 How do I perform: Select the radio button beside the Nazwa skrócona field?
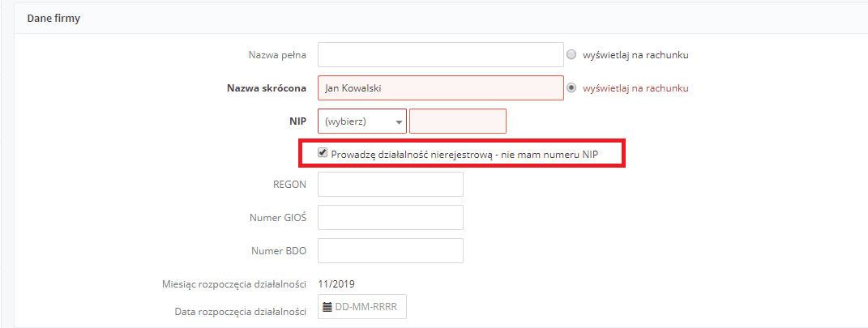tap(572, 88)
